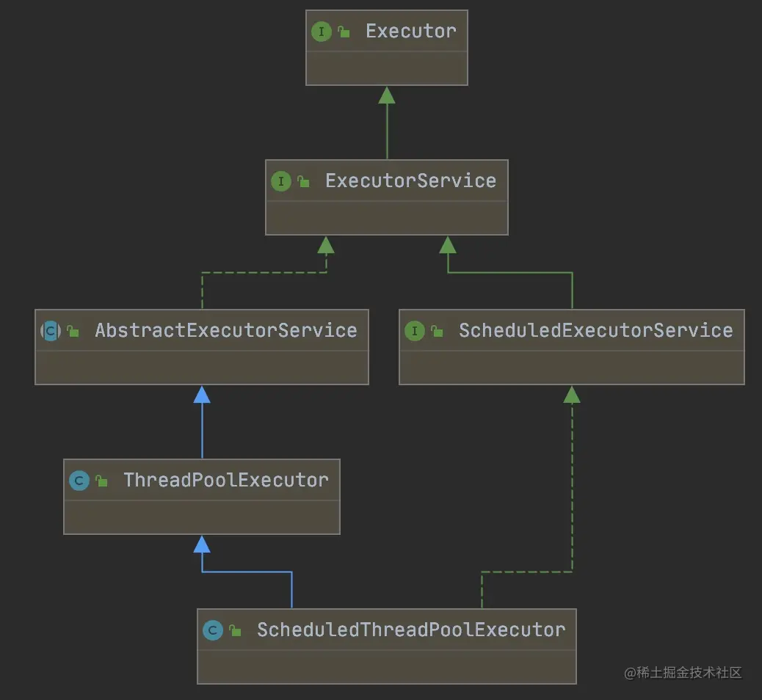Select the ExecutorService node title

coord(410,181)
